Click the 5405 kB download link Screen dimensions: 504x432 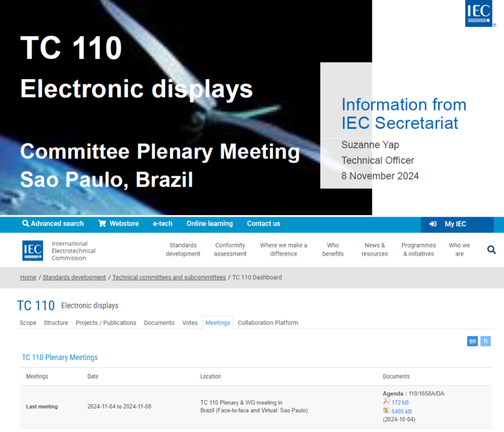(401, 411)
